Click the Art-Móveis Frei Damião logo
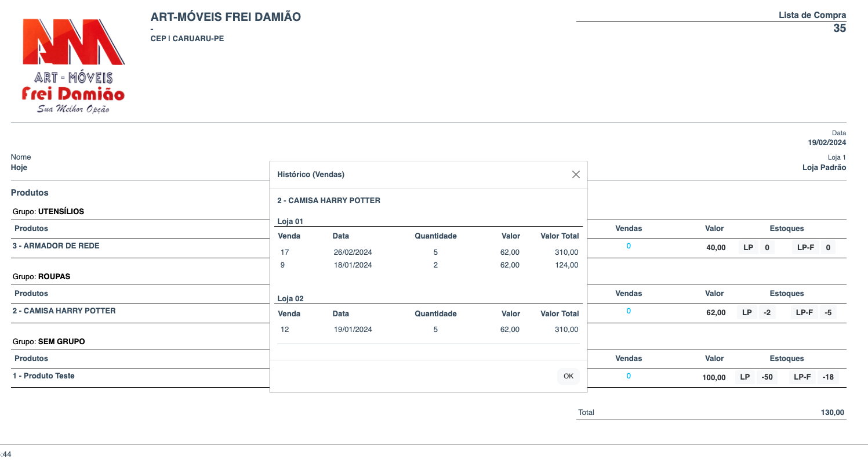Image resolution: width=868 pixels, height=462 pixels. click(74, 66)
